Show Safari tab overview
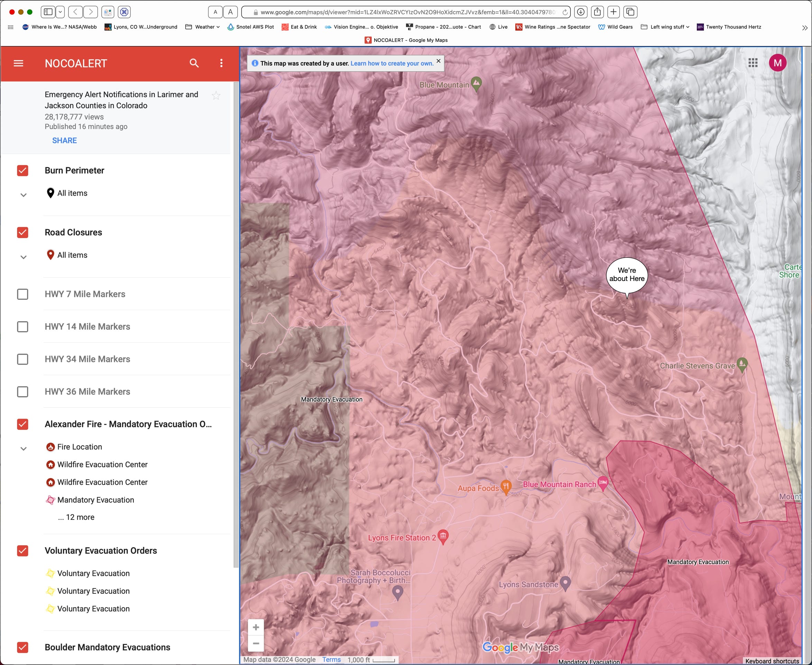 pos(630,12)
